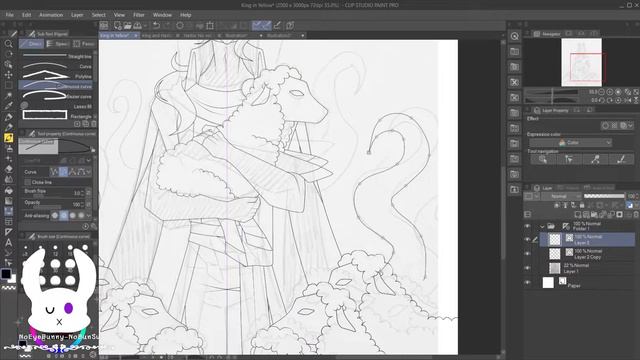Select the Bezier curve sub tool

pos(56,96)
